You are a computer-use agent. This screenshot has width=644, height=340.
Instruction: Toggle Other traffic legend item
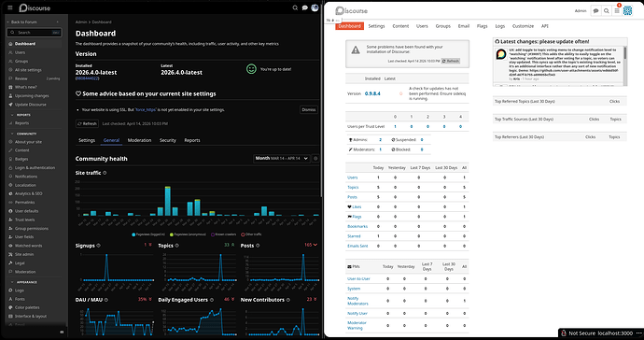[x=251, y=234]
